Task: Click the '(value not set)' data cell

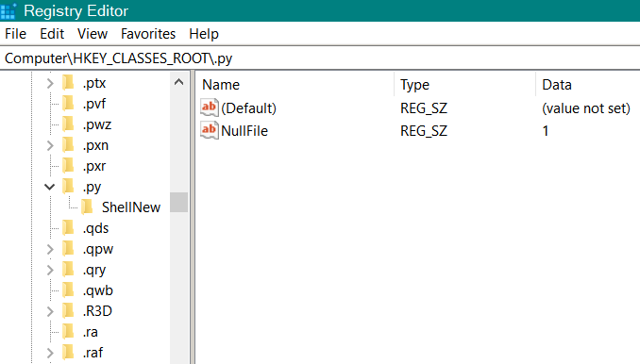Action: (586, 108)
